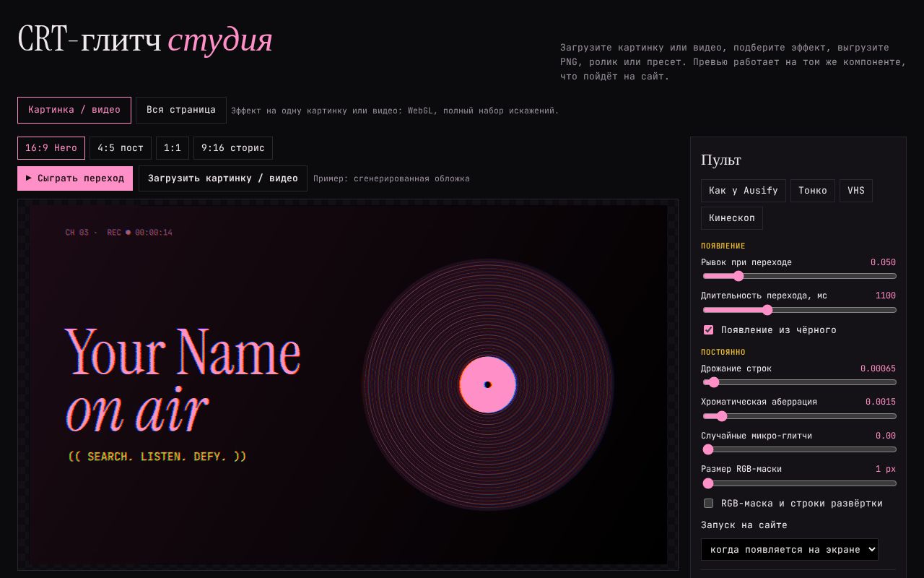Adjust Дрожание строк slider
This screenshot has width=924, height=578.
tap(800, 382)
